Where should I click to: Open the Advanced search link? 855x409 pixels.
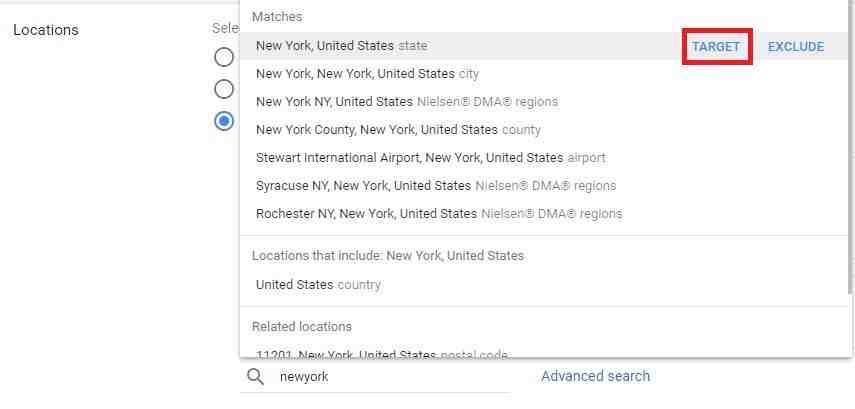point(595,376)
